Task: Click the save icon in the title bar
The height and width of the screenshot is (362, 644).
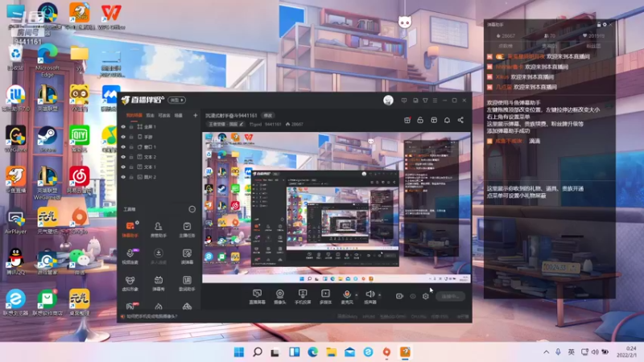Action: pos(415,100)
